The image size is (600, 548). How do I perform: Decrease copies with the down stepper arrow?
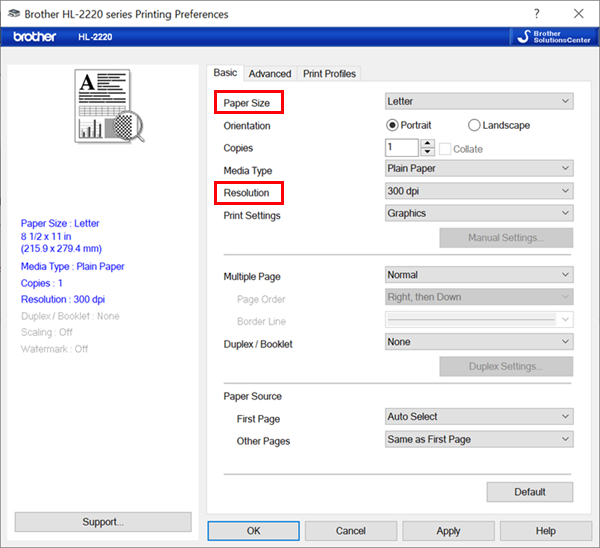tap(427, 152)
